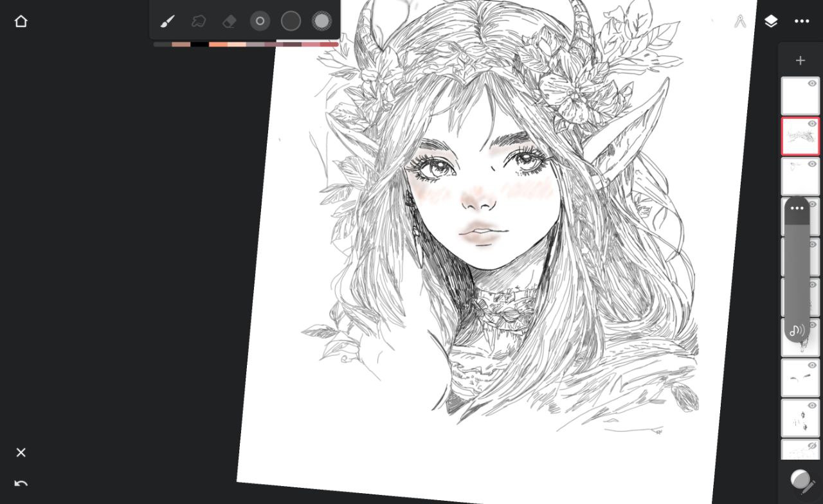Hide the top blank layer via eye icon
823x504 pixels.
(x=812, y=84)
